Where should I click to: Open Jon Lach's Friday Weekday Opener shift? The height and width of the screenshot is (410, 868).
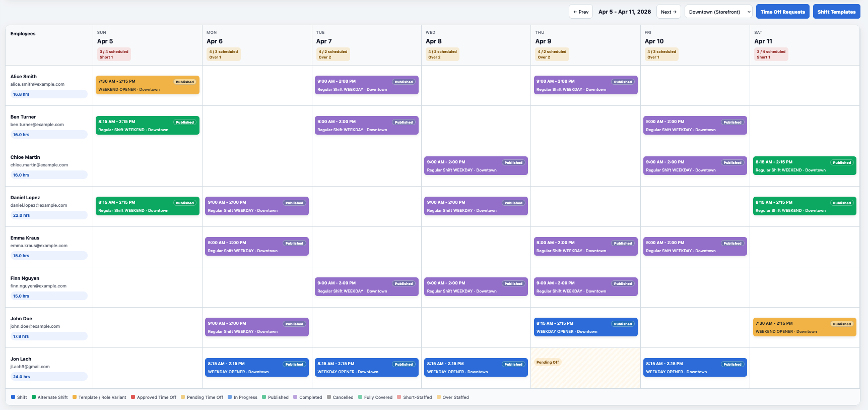pos(695,367)
